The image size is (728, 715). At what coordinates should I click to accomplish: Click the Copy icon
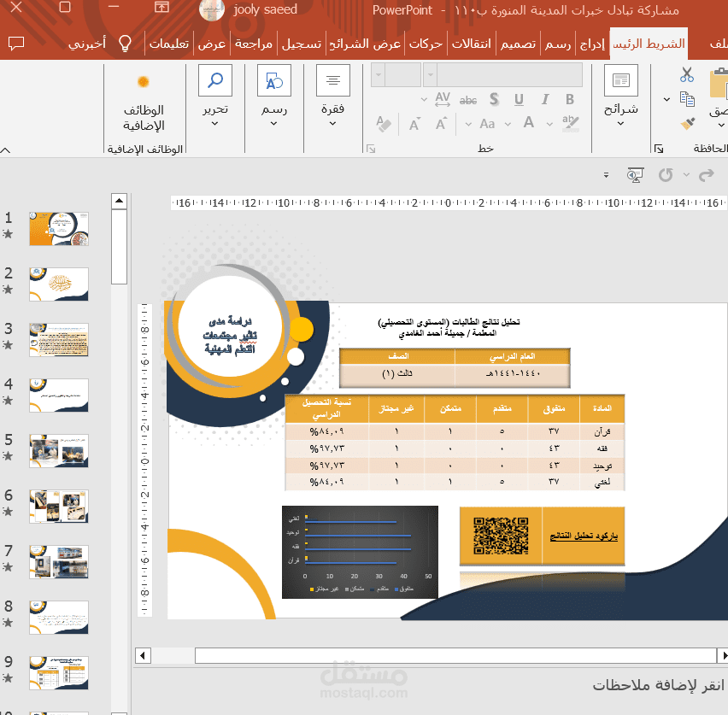[687, 99]
